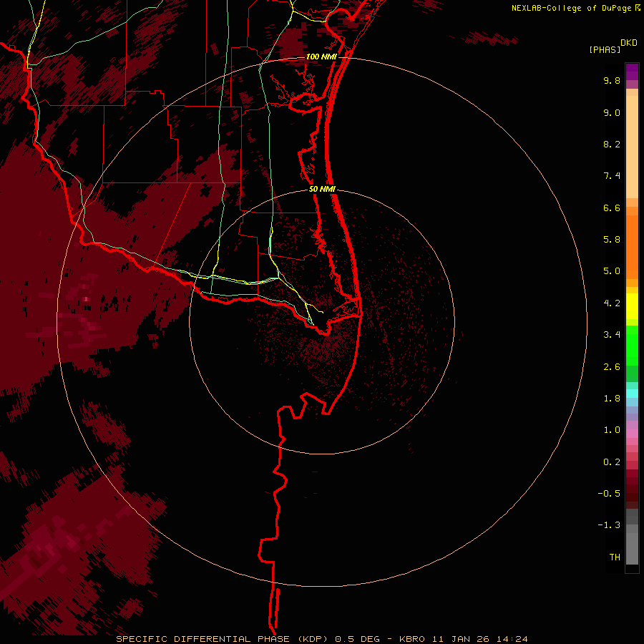
Task: Click the product title caption at bottom
Action: click(x=322, y=639)
